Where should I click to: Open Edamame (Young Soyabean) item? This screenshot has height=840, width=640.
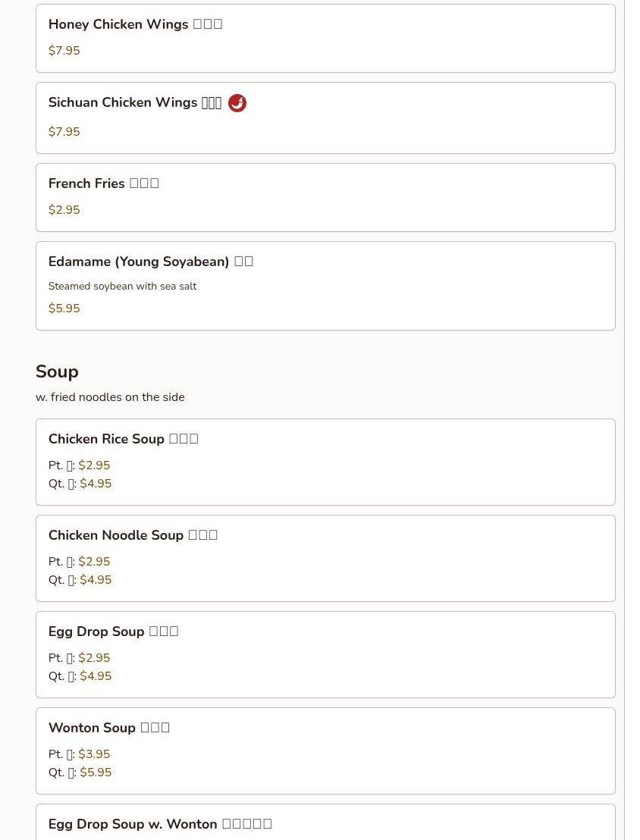point(325,286)
